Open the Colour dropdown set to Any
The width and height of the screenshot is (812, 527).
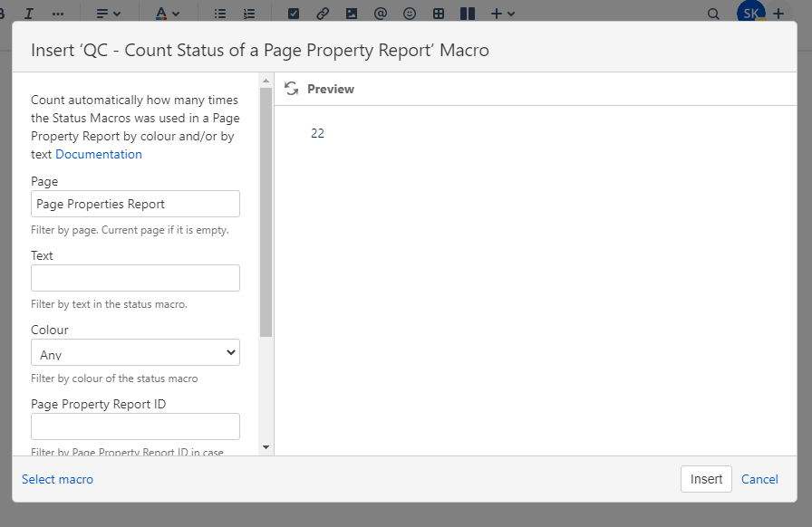tap(135, 351)
